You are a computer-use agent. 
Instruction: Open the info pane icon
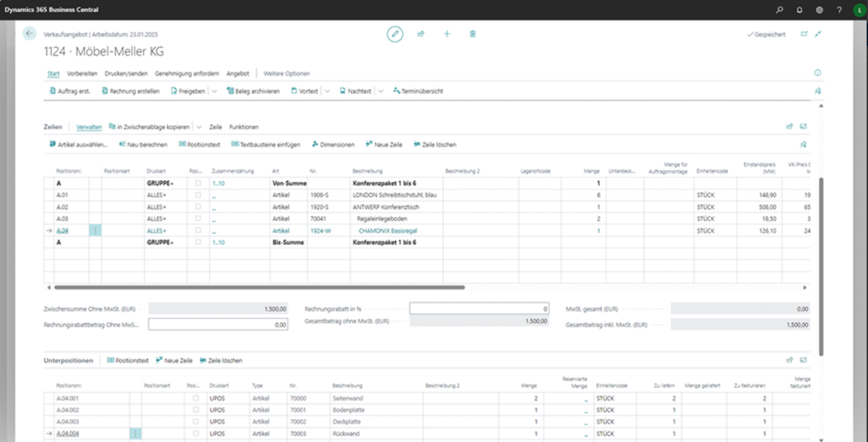coord(817,73)
